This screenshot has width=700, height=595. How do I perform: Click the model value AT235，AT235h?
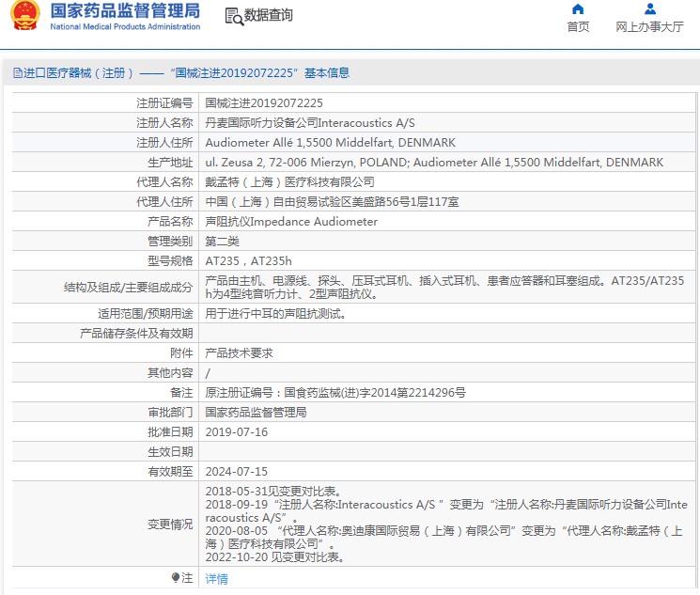click(248, 261)
